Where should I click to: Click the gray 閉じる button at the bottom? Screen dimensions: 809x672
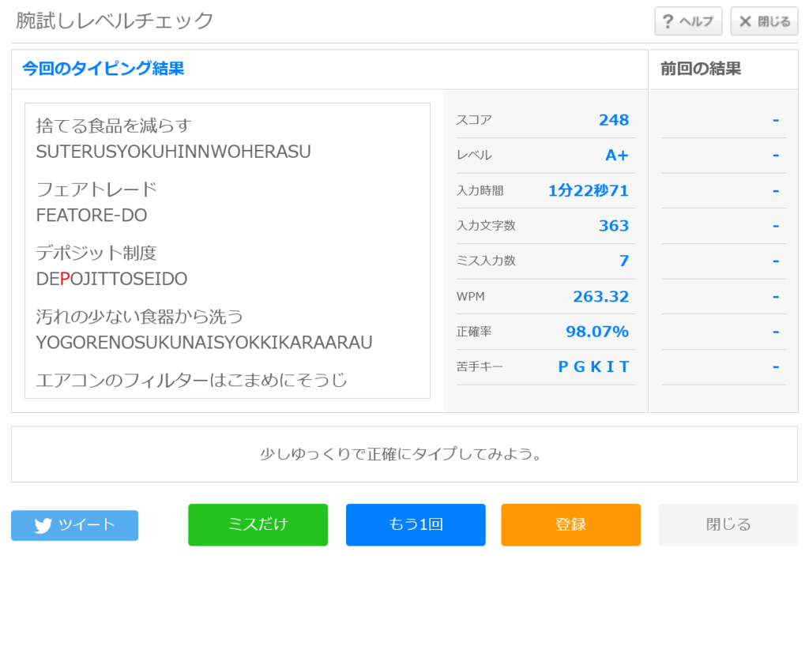pyautogui.click(x=728, y=525)
